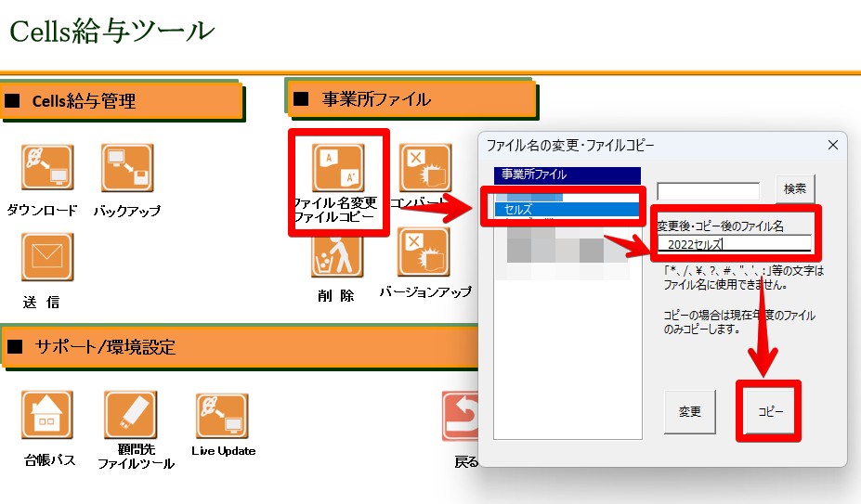Select the ファイル名変更 ファイルコピー icon

[x=338, y=169]
